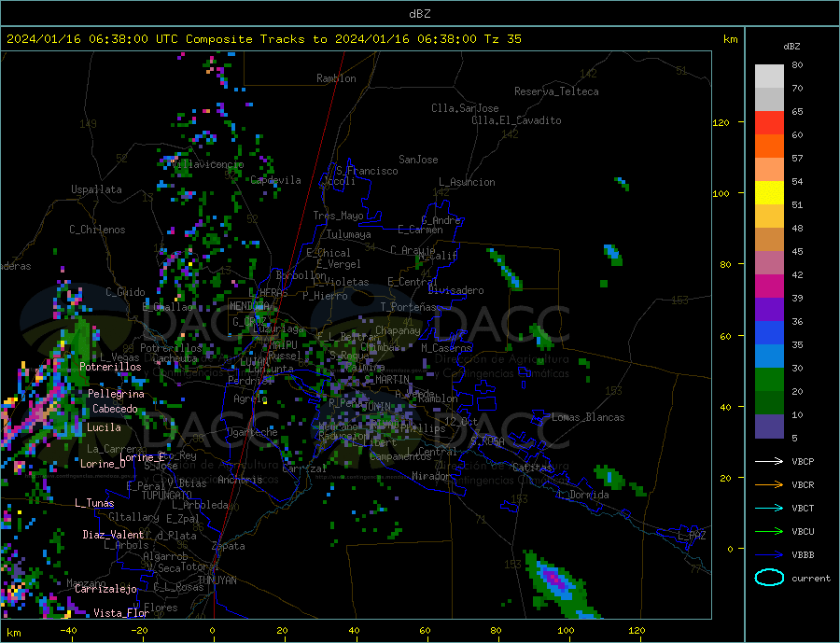The height and width of the screenshot is (643, 840).
Task: Click the 'Lucila' map label
Action: point(104,427)
